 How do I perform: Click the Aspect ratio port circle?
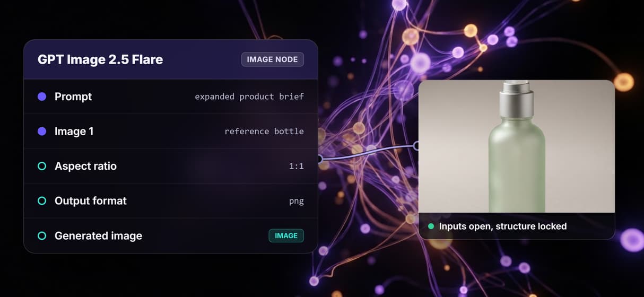(42, 166)
